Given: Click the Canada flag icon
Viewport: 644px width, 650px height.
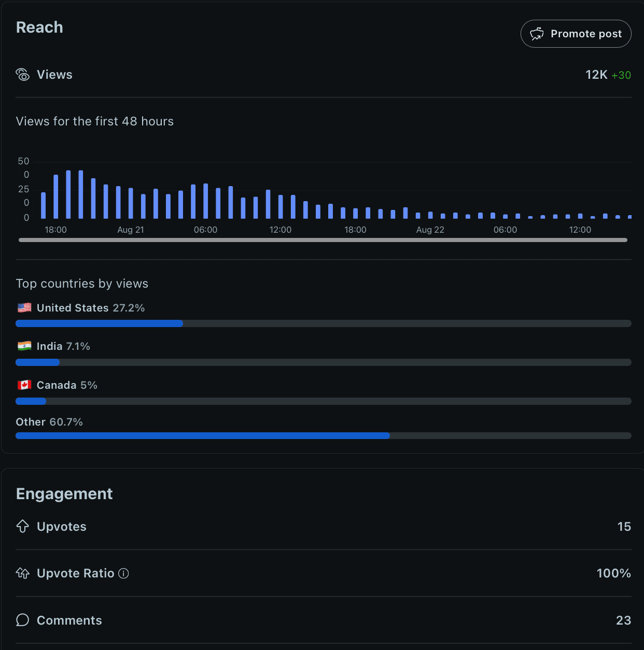Looking at the screenshot, I should click(x=24, y=385).
